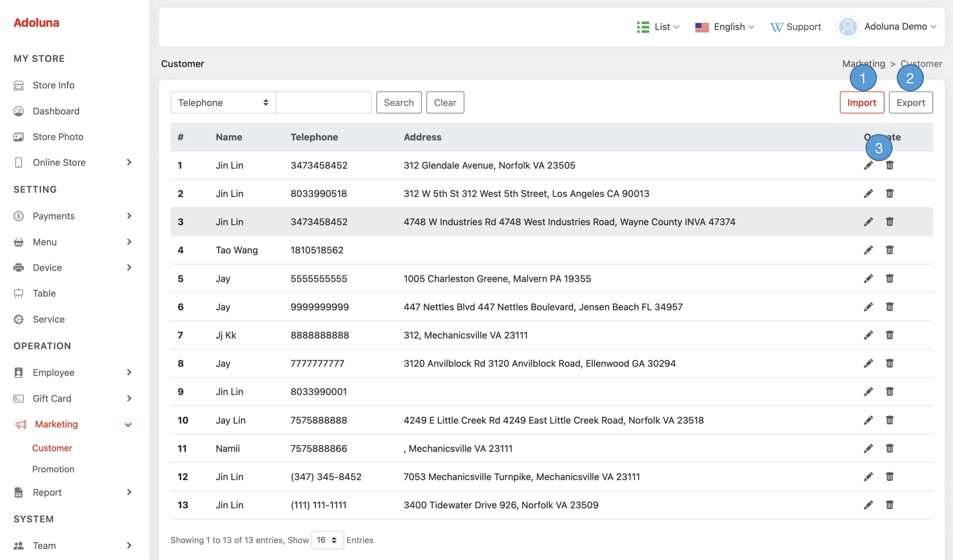Expand the Gift Card submenu

(129, 398)
